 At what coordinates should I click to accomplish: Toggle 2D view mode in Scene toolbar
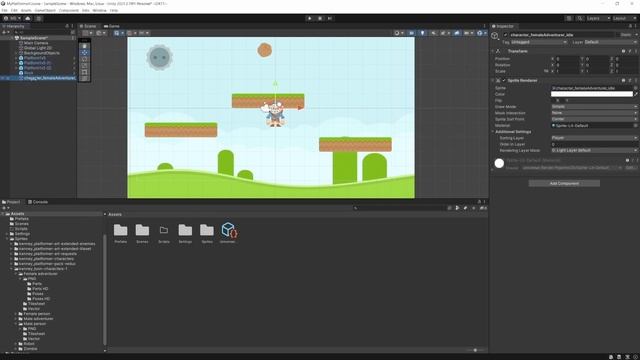click(412, 33)
